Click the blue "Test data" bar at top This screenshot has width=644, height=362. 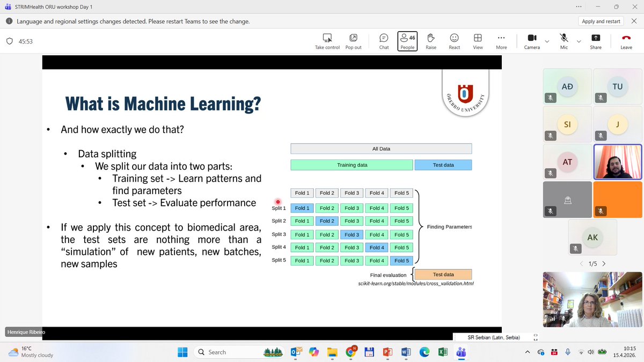coord(443,165)
